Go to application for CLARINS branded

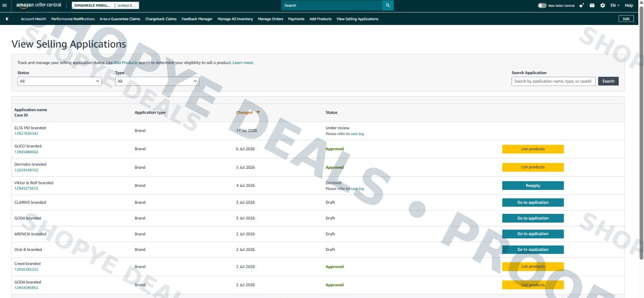pos(533,203)
